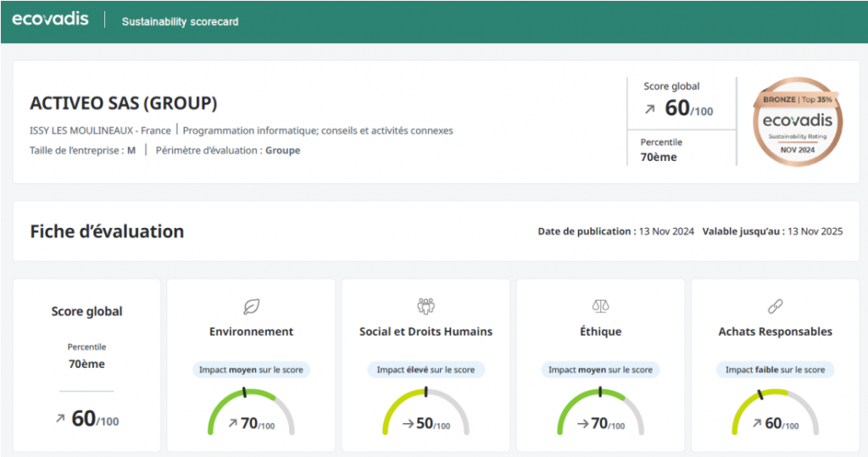Click the header "70ème" percentile value

pos(659,158)
